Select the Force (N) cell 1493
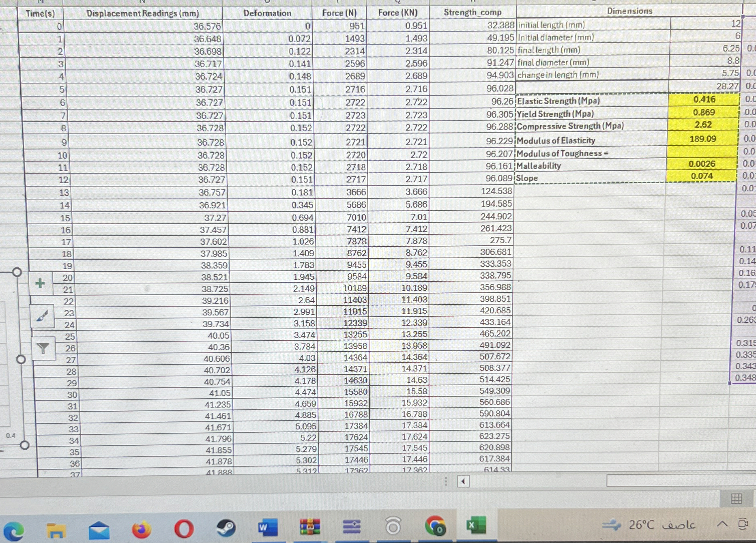756x543 pixels. (x=339, y=39)
